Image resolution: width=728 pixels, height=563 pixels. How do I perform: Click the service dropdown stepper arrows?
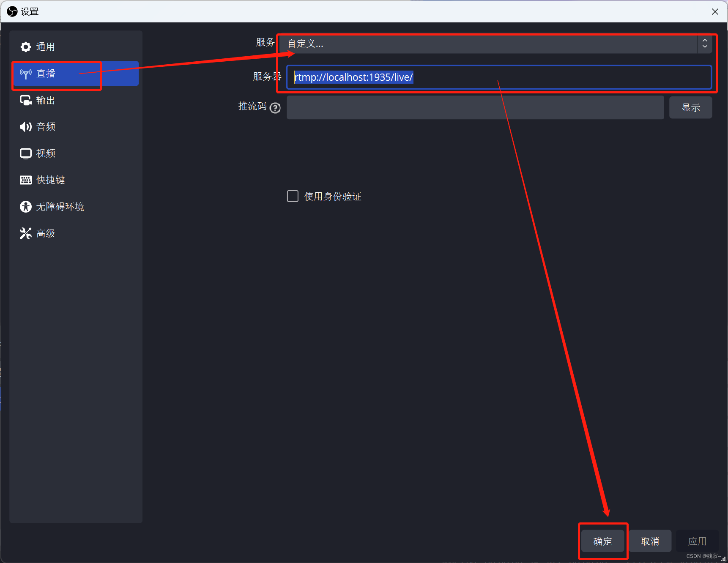coord(705,44)
